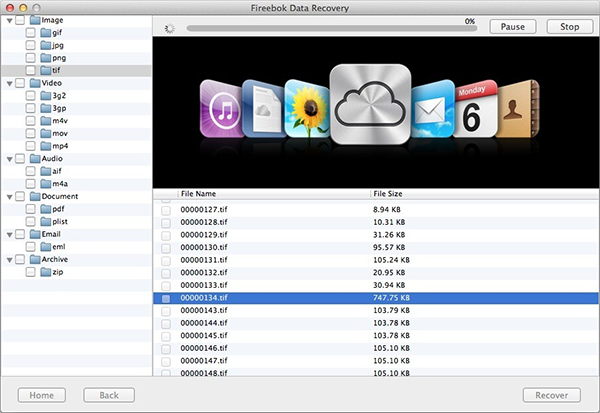Click the png folder icon
The width and height of the screenshot is (600, 413).
tap(46, 58)
